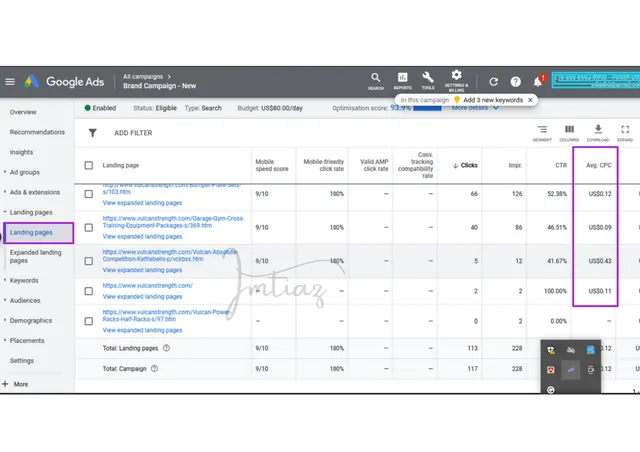Check the vulcanstrength.com/ homepage row

[x=89, y=291]
